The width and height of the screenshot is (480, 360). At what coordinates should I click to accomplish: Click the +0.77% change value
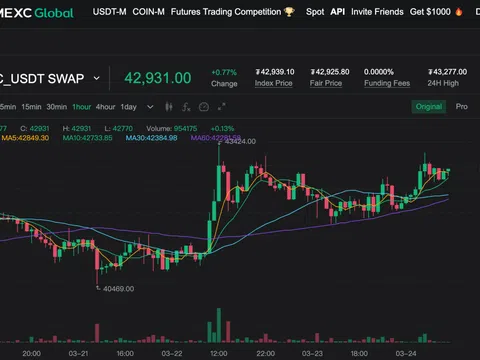(x=224, y=72)
